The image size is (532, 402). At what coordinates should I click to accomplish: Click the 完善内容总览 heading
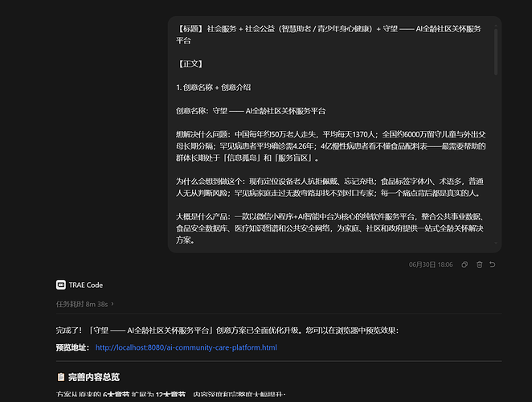pyautogui.click(x=94, y=377)
